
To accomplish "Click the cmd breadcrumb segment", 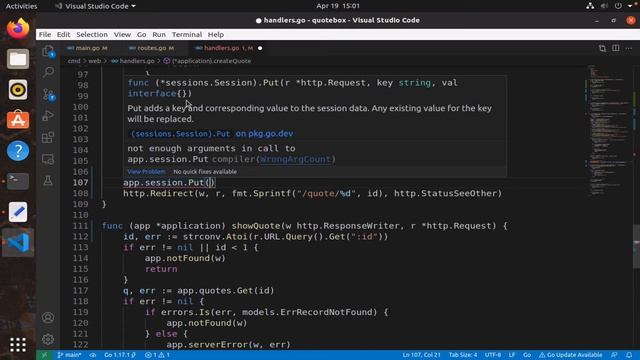I will point(74,61).
